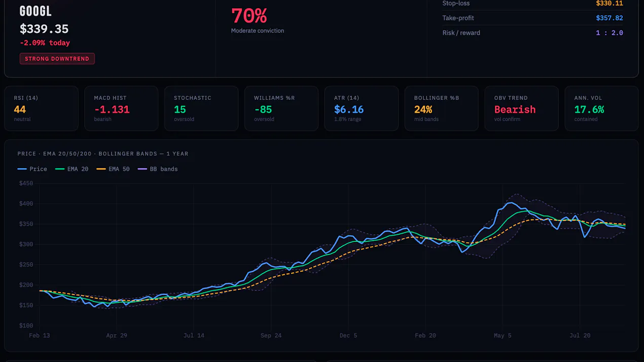The height and width of the screenshot is (362, 644).
Task: Click the Take-profit label
Action: pyautogui.click(x=458, y=18)
